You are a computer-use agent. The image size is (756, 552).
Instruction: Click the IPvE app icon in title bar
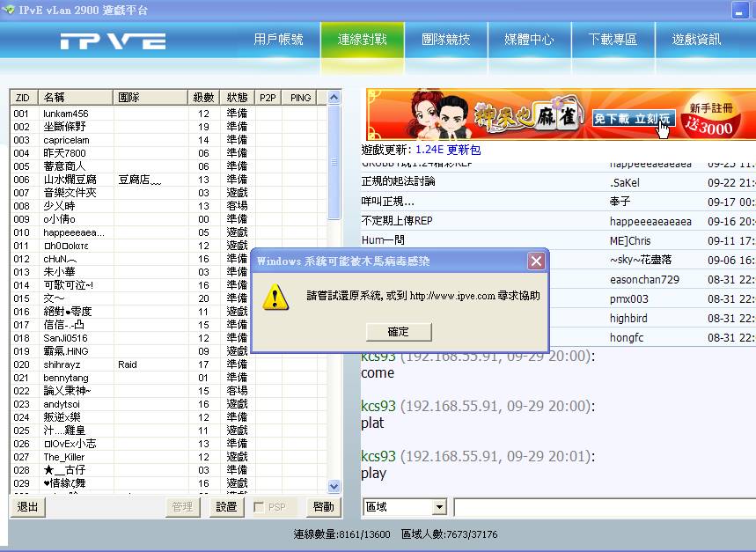click(8, 9)
